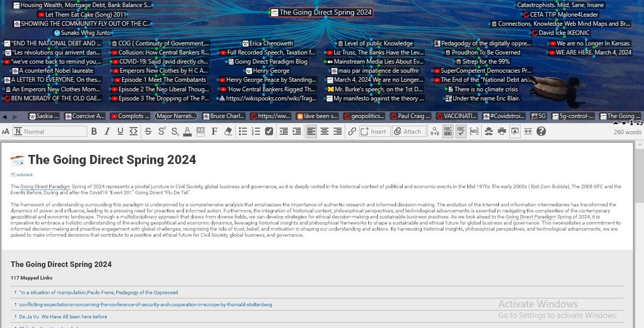The width and height of the screenshot is (644, 328).
Task: Open the font (F) selector
Action: pos(214,131)
